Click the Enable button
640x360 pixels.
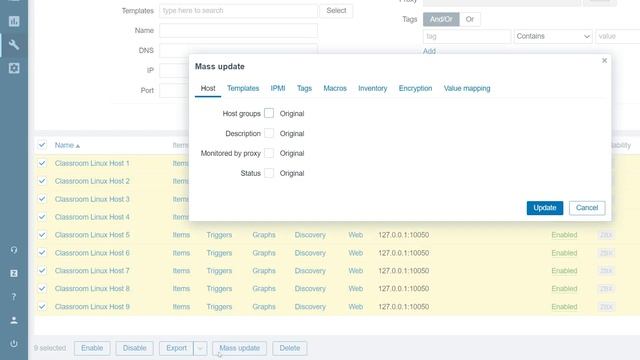[x=92, y=348]
